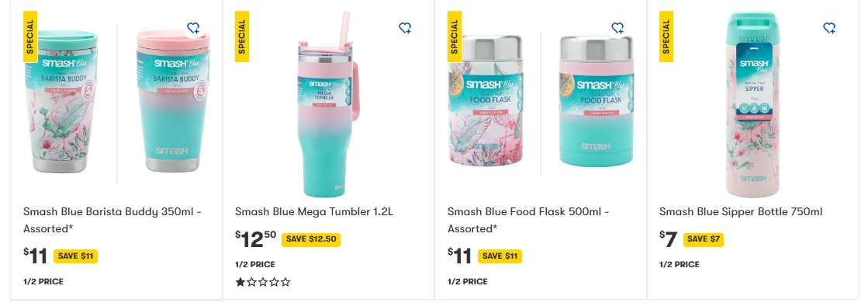
Task: Open Smash Blue Sipper Bottle 750ml link
Action: pos(741,211)
